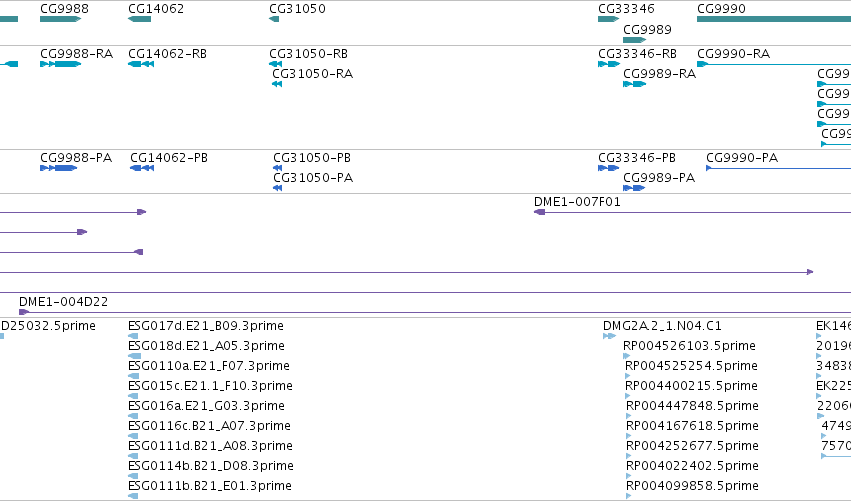Open EST ESG0111d.B21_A08.3prime
Viewport: 851px width, 501px height.
(210, 446)
